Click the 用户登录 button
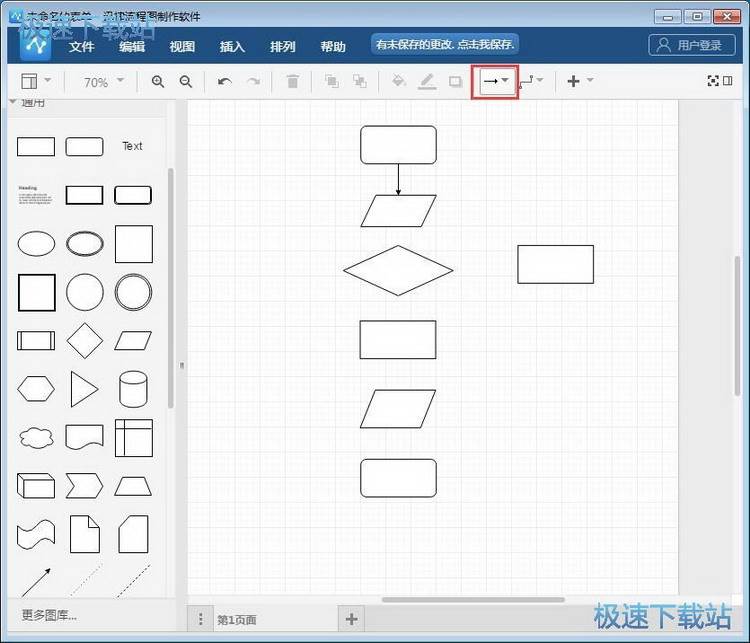 point(691,45)
